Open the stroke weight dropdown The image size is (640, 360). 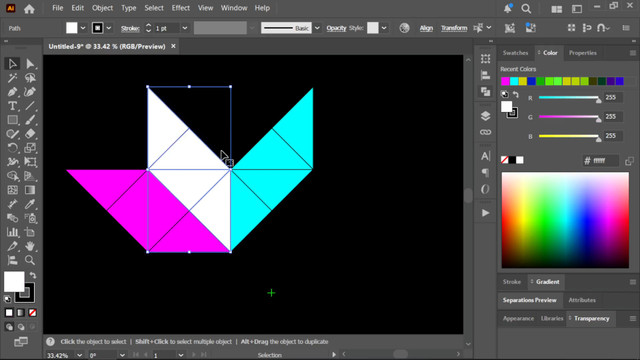pyautogui.click(x=185, y=28)
